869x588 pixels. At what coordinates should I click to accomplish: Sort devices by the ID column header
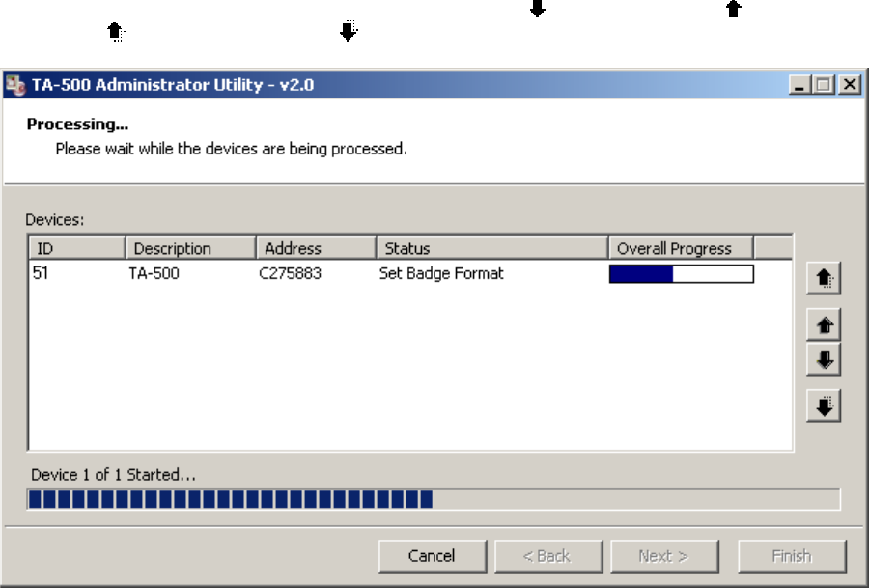[77, 248]
